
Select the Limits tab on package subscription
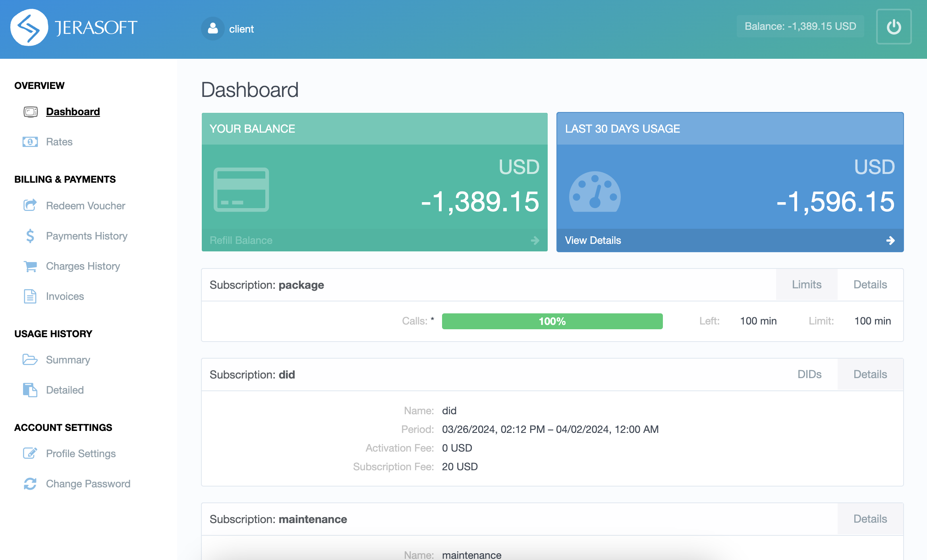[x=807, y=284]
